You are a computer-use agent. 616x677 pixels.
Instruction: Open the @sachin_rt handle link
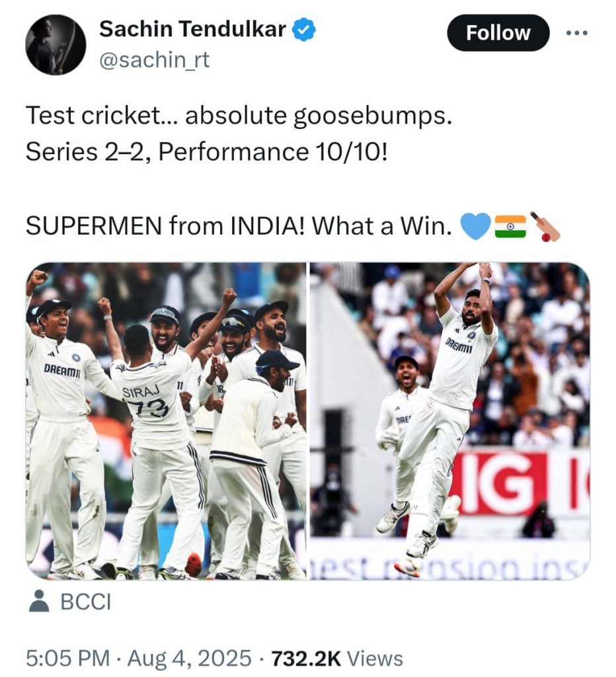point(154,60)
